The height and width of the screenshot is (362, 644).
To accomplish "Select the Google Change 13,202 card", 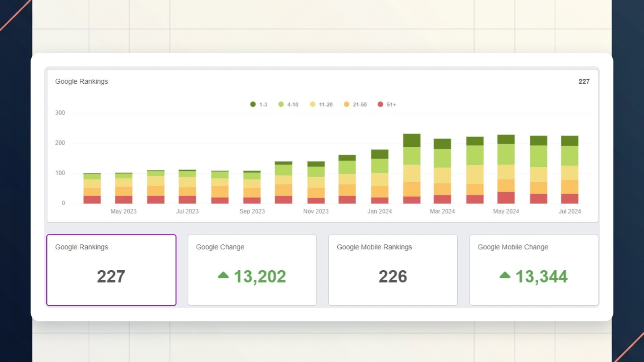I will coord(252,270).
